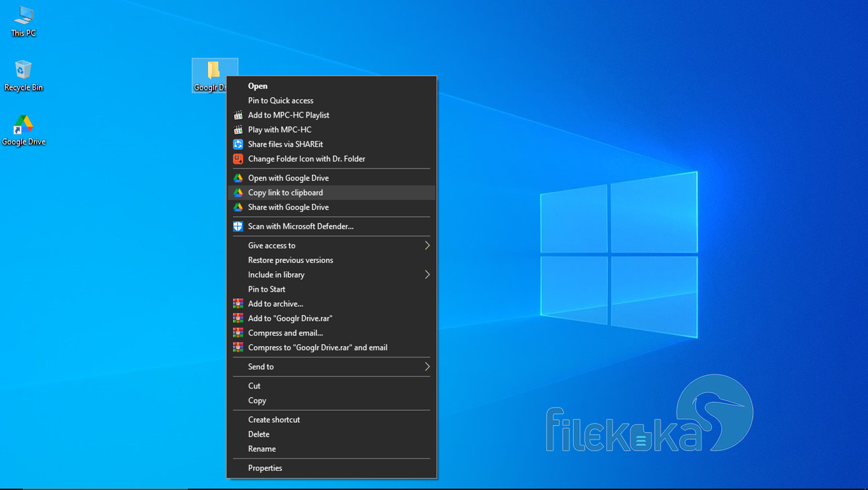This screenshot has height=490, width=868.
Task: Click MPC-HC icon beside Play with MPC-HC
Action: pyautogui.click(x=238, y=130)
